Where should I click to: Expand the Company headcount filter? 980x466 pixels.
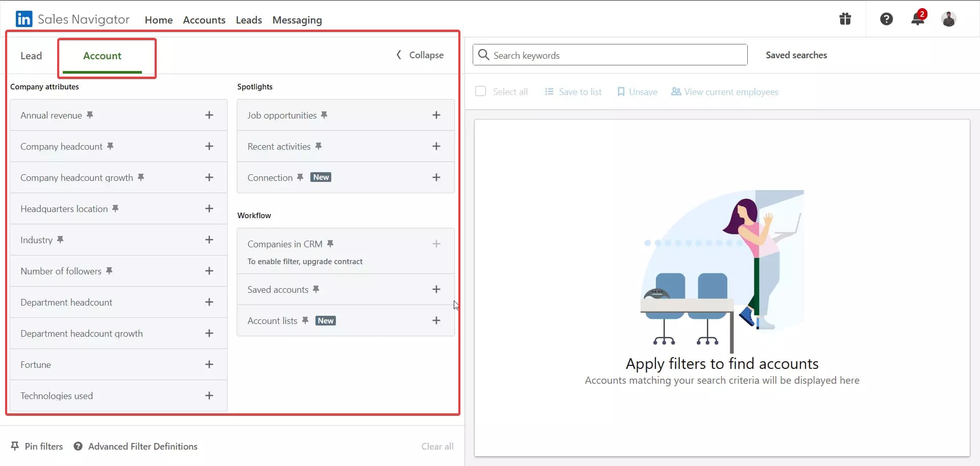(209, 146)
